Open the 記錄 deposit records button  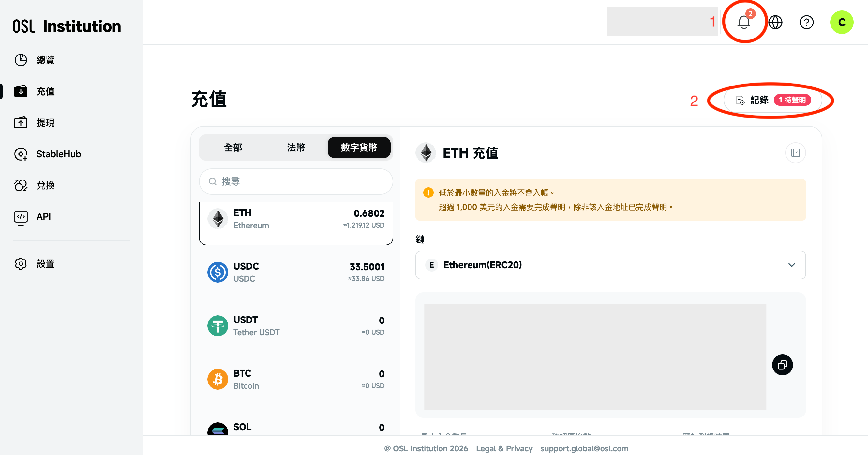point(773,100)
